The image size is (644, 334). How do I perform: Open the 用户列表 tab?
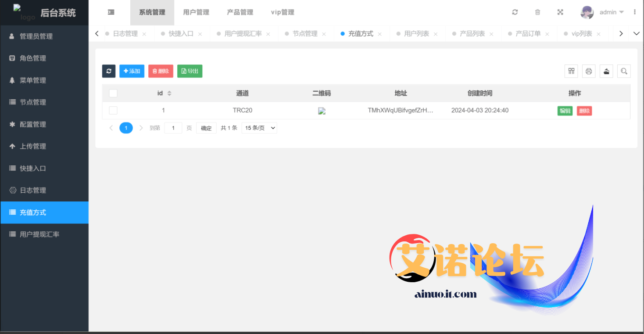(x=416, y=33)
